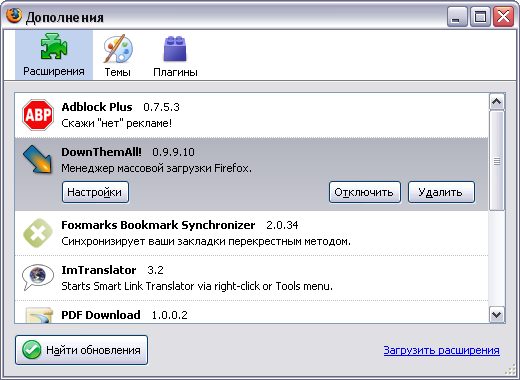520x380 pixels.
Task: Switch to the Плагины tab
Action: (175, 55)
